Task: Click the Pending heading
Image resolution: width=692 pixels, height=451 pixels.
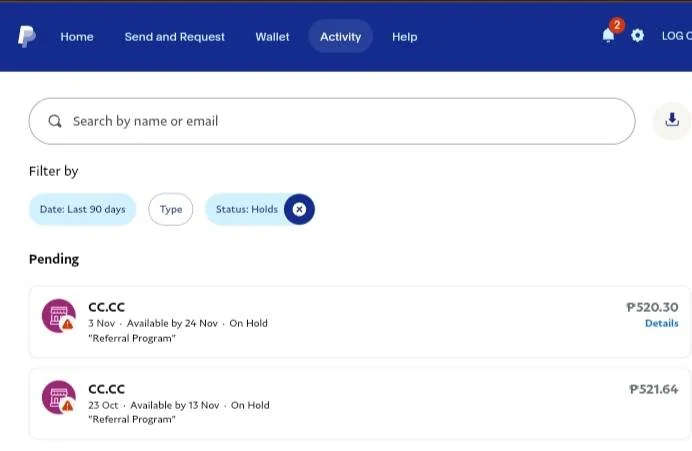Action: coord(54,259)
